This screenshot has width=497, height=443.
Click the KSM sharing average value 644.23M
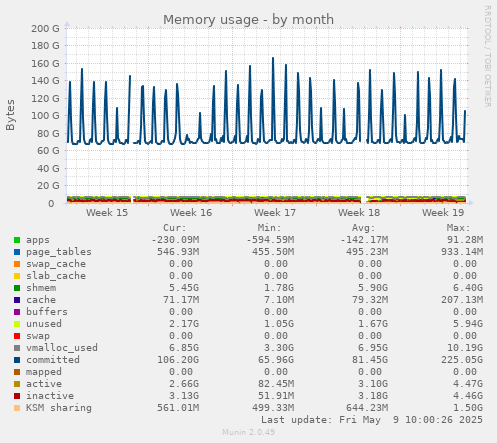(x=367, y=408)
